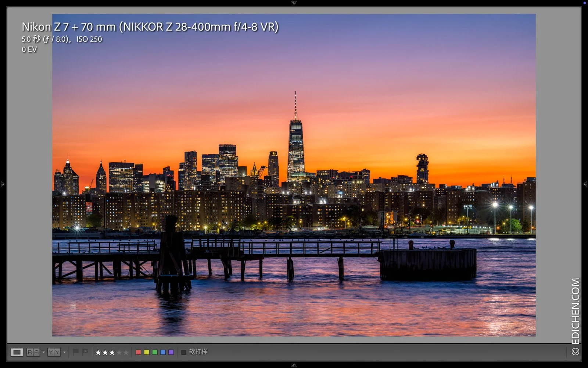This screenshot has height=368, width=588.
Task: Open the Reference view options dropdown arrow
Action: pyautogui.click(x=44, y=352)
